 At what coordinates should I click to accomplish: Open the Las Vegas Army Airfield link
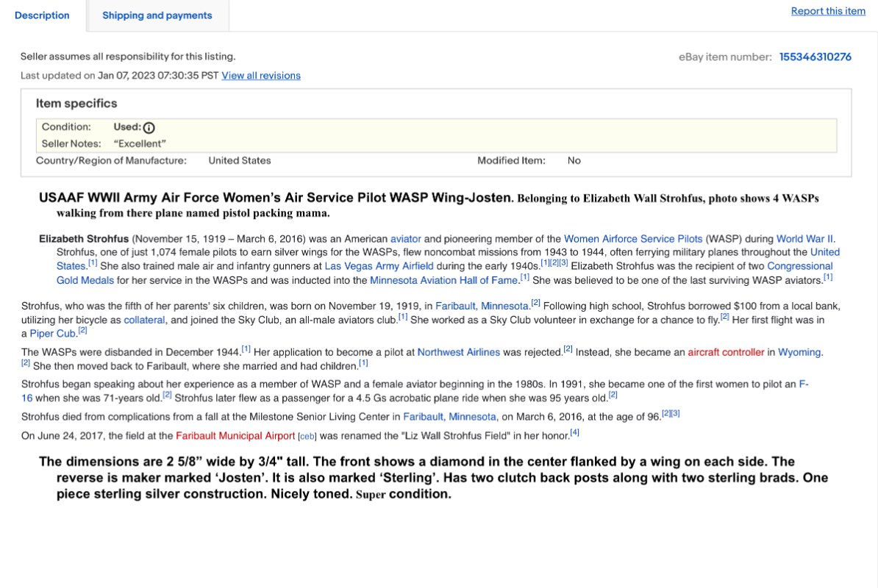[379, 266]
